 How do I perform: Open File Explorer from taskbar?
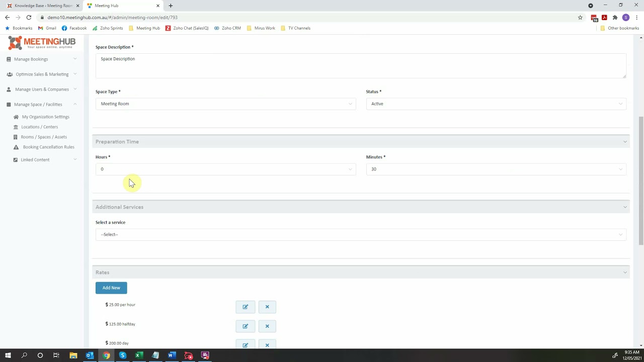click(73, 355)
